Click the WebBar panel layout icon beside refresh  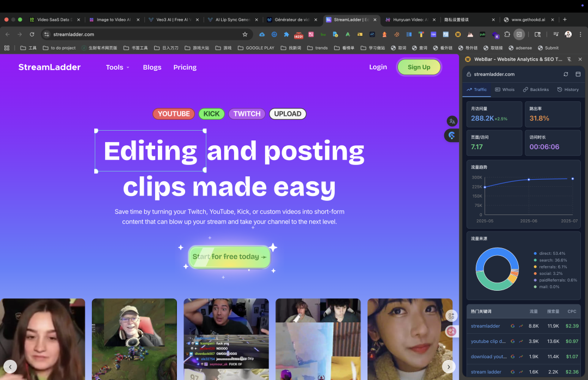pyautogui.click(x=578, y=74)
